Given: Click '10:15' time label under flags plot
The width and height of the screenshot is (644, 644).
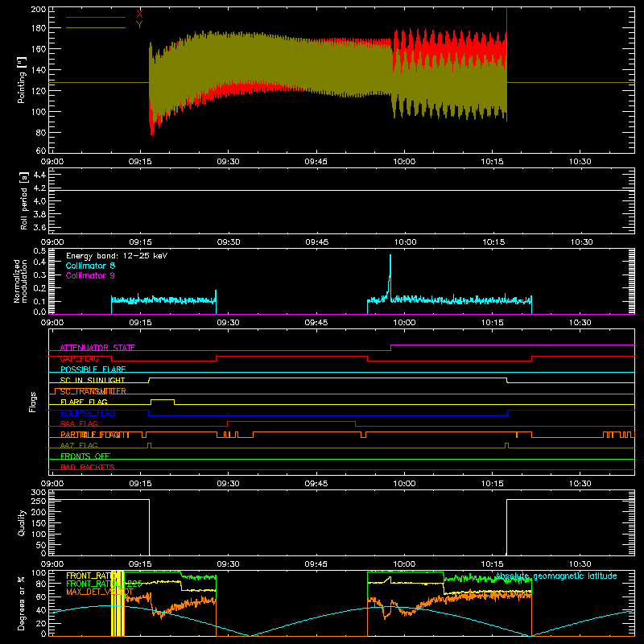Looking at the screenshot, I should [x=492, y=484].
